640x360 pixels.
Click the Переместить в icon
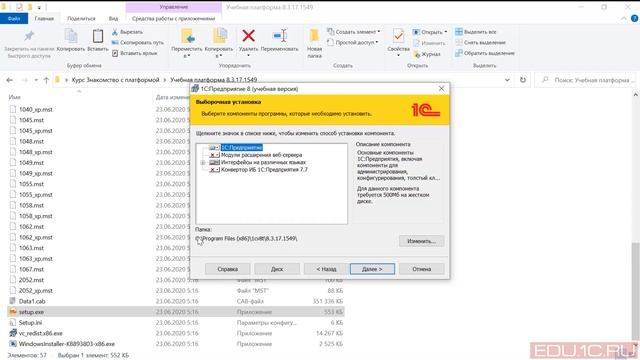coord(187,36)
